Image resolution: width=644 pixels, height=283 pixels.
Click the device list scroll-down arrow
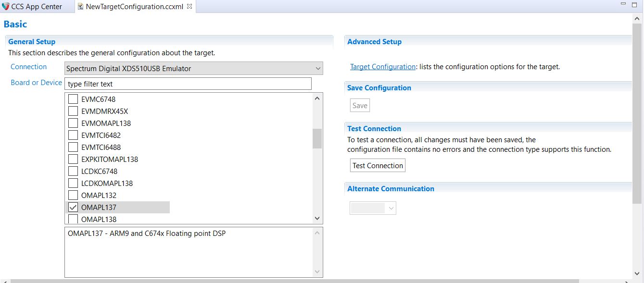tap(317, 218)
